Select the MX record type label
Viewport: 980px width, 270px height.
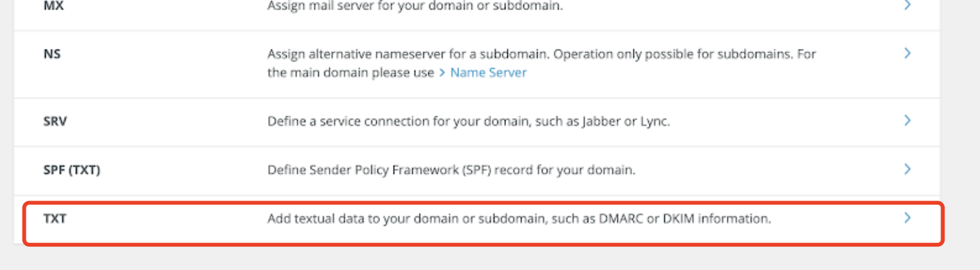[53, 5]
